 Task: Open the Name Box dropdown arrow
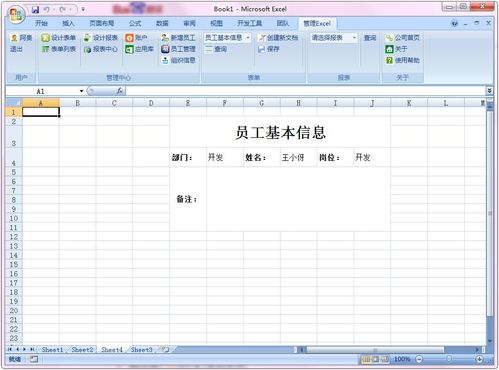pos(81,91)
